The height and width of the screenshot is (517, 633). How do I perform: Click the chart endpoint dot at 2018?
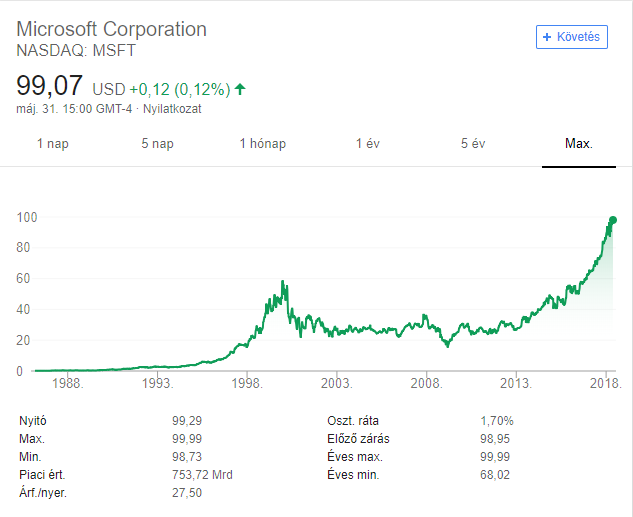(613, 220)
